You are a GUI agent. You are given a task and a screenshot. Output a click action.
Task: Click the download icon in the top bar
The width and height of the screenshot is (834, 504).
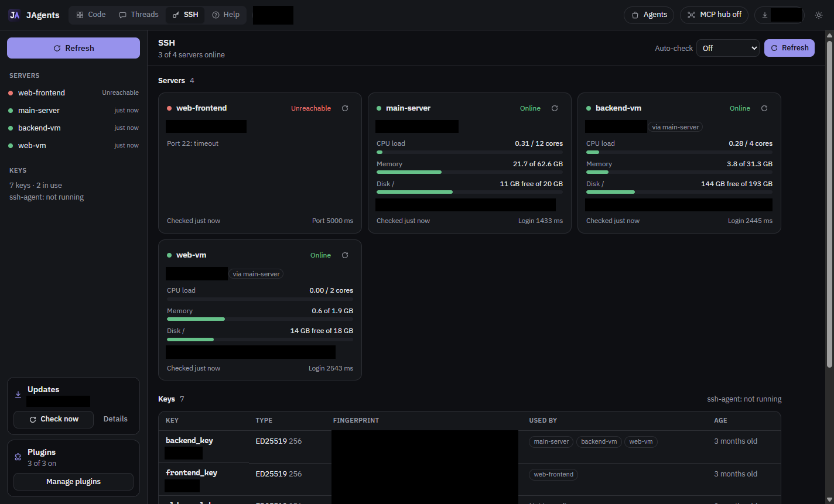pyautogui.click(x=765, y=15)
